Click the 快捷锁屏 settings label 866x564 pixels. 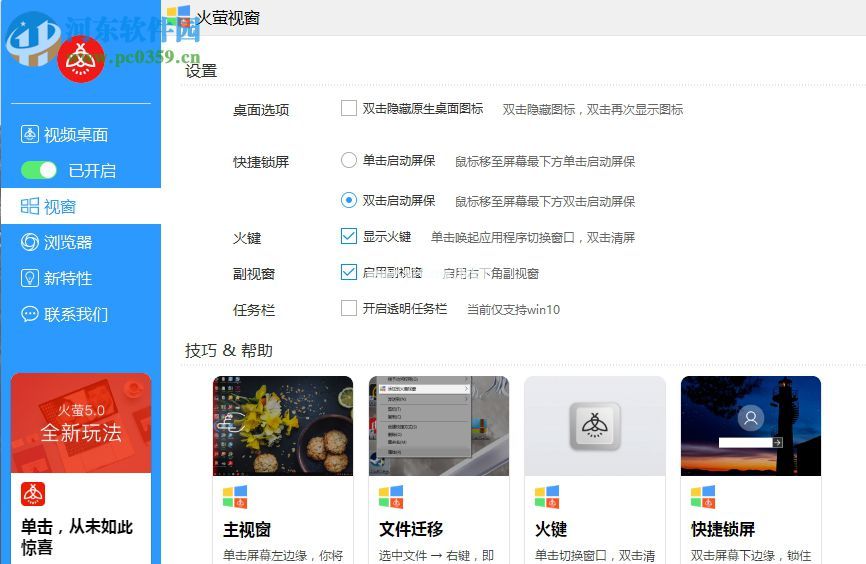pyautogui.click(x=261, y=162)
